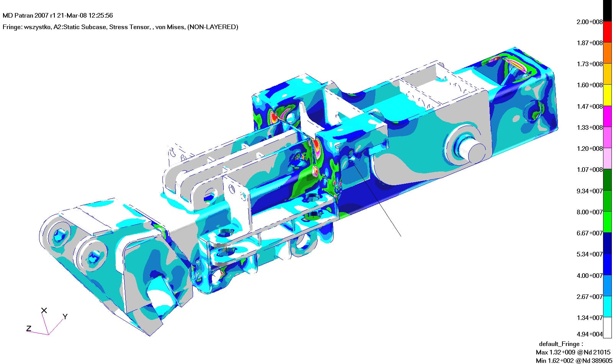Click the 6.67+007 legend value label
Image resolution: width=613 pixels, height=364 pixels.
pos(589,233)
